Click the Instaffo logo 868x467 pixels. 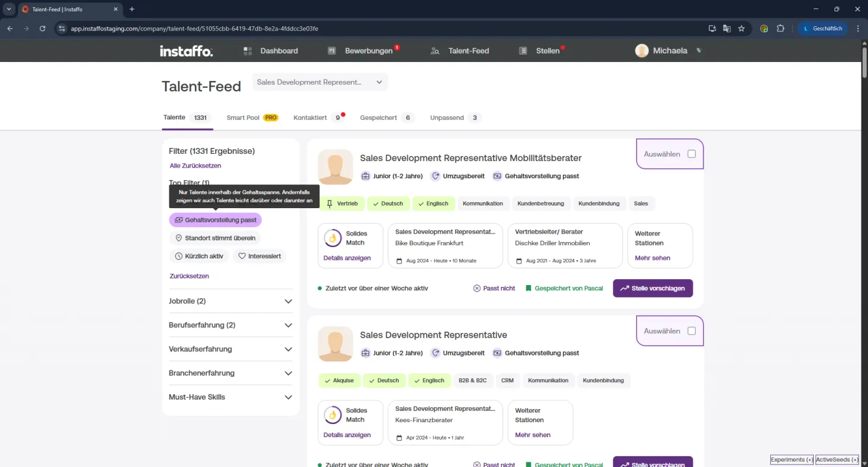tap(186, 51)
